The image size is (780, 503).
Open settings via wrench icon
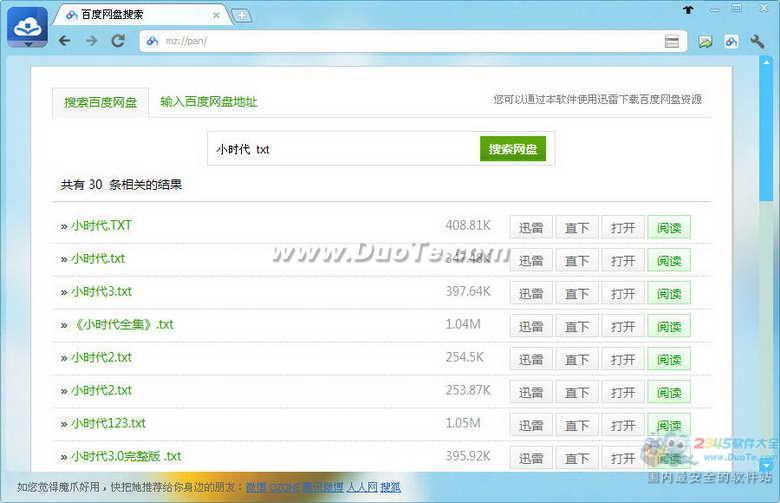pos(757,42)
